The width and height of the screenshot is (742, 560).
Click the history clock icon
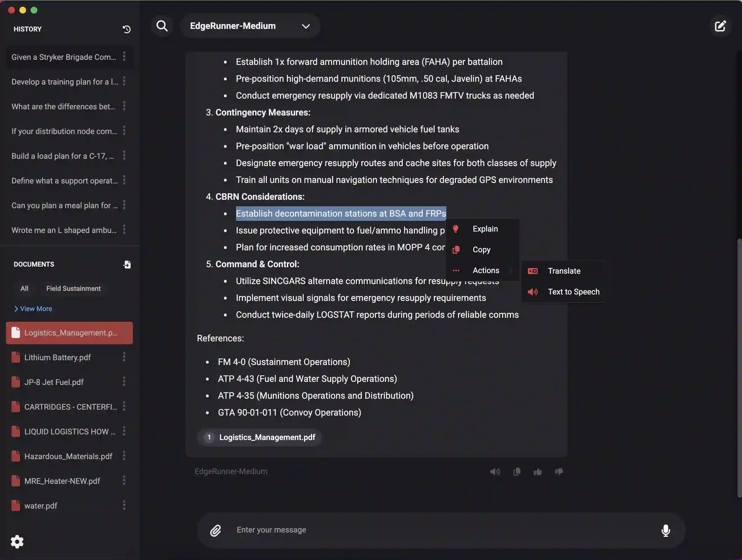click(x=126, y=29)
